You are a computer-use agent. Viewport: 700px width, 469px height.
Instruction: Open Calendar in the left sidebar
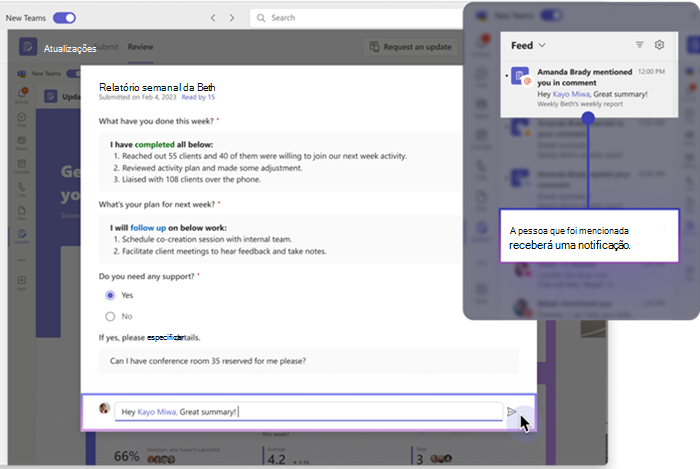pos(22,166)
